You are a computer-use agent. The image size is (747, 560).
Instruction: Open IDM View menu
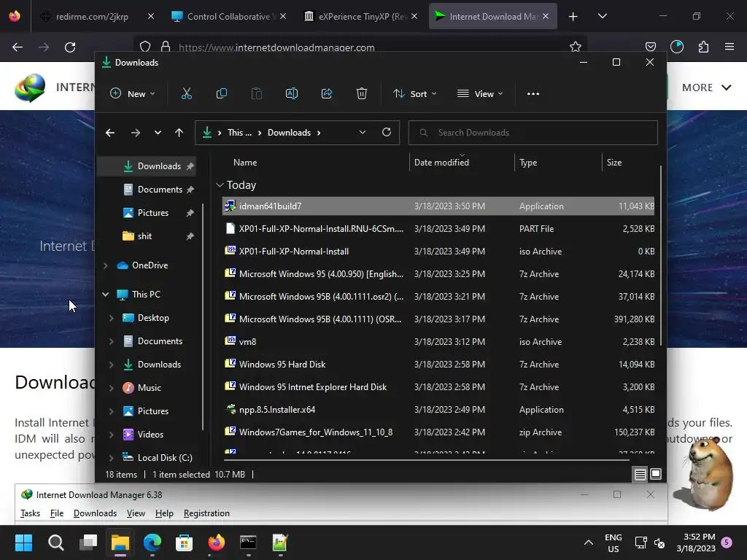coord(136,513)
